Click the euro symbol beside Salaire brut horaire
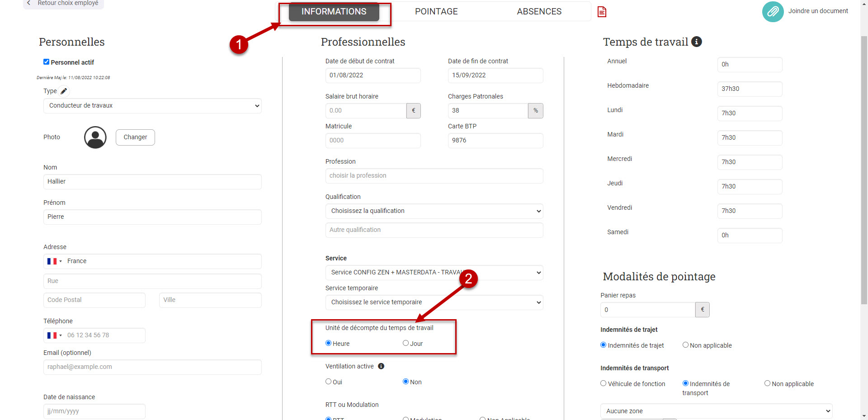Image resolution: width=868 pixels, height=420 pixels. [x=414, y=111]
